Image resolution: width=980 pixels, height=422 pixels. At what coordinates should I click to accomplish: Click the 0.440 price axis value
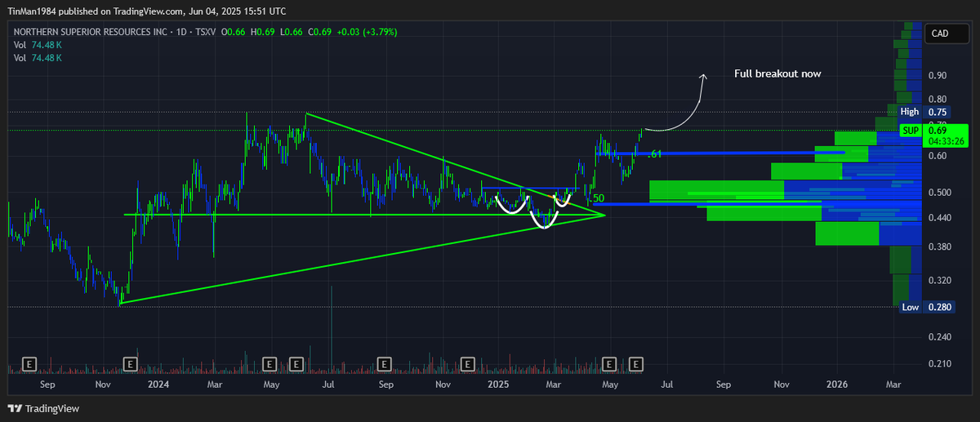click(x=939, y=217)
